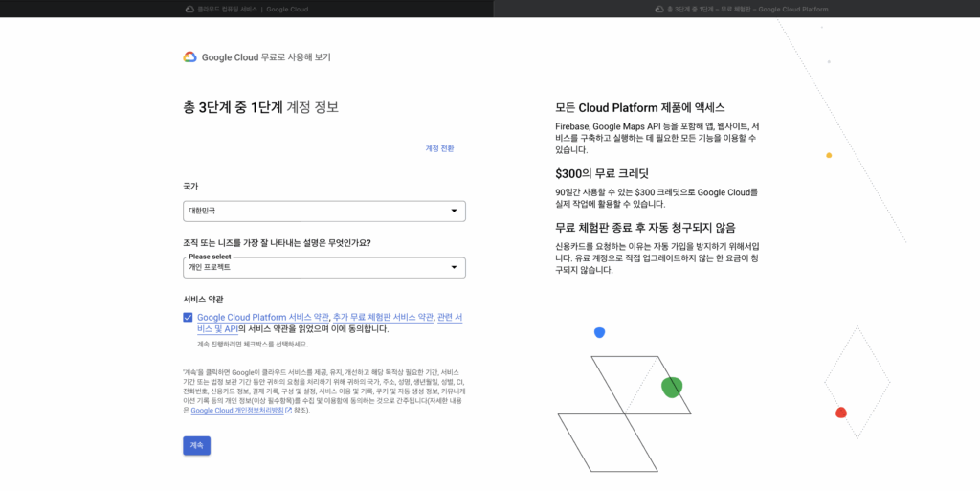
Task: Open the 추가 무료 체험판 서비스 약관 link
Action: [383, 318]
